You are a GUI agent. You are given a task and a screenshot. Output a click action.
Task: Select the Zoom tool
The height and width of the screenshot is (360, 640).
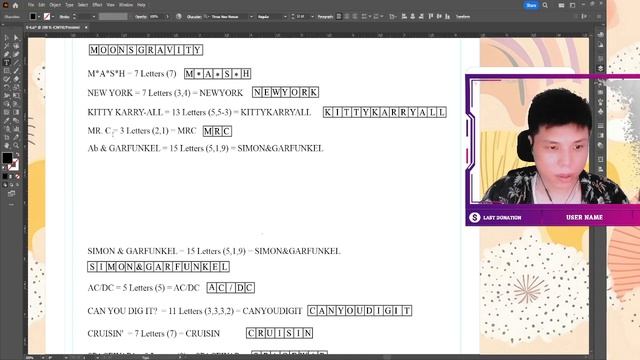16,145
